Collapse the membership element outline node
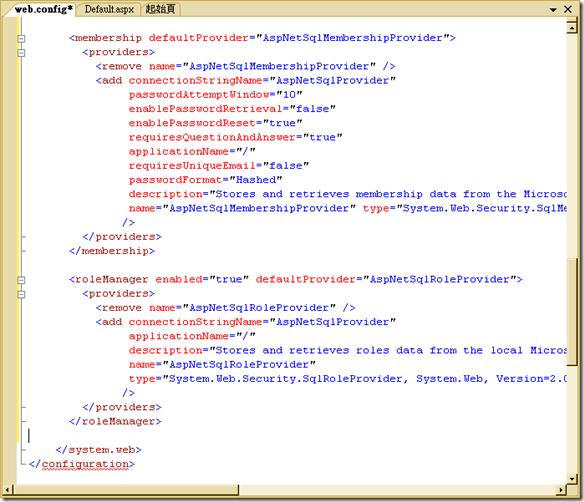This screenshot has width=584, height=502. (x=21, y=38)
